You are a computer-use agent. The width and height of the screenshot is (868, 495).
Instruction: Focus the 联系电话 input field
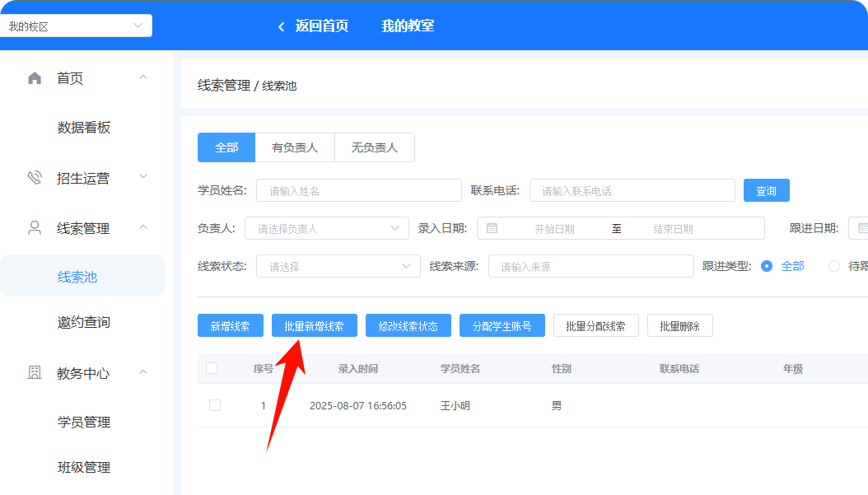[632, 190]
